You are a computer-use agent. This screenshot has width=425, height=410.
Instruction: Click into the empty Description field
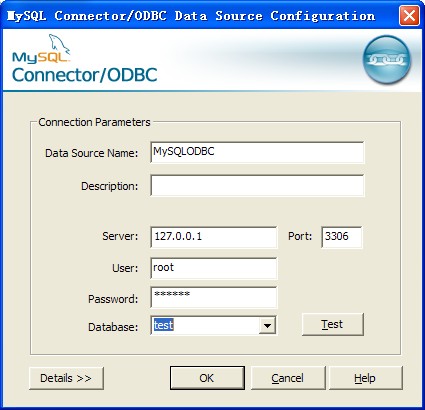257,185
